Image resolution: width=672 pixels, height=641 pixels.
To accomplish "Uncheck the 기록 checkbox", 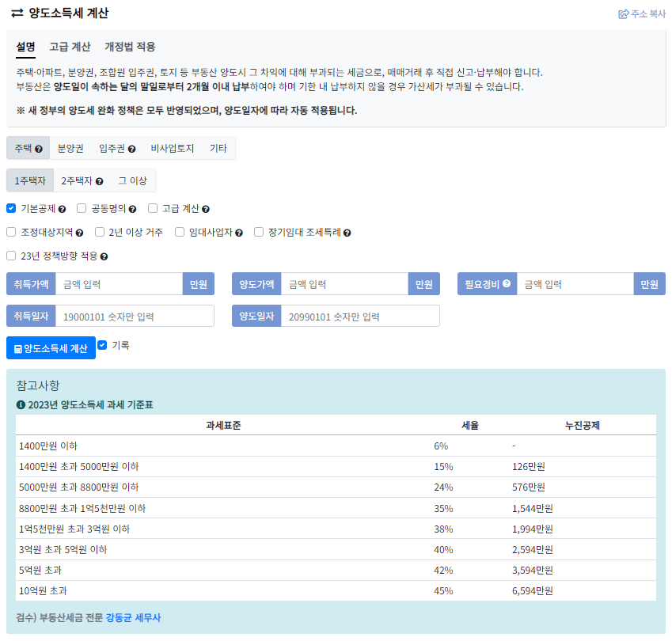I will (x=102, y=345).
